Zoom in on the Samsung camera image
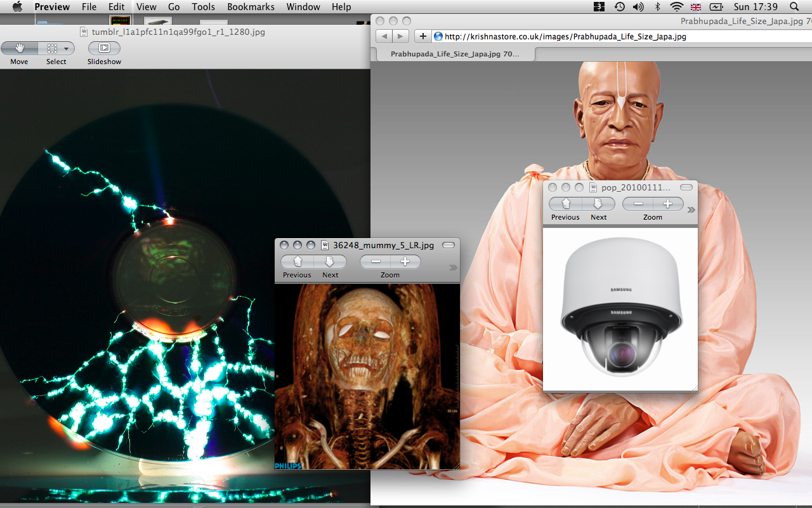This screenshot has height=508, width=812. coord(667,204)
